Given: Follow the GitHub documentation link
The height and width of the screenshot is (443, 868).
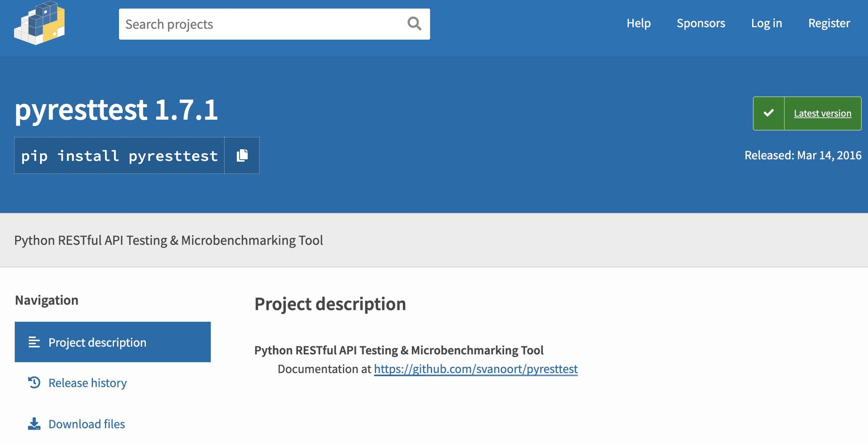Looking at the screenshot, I should 475,369.
